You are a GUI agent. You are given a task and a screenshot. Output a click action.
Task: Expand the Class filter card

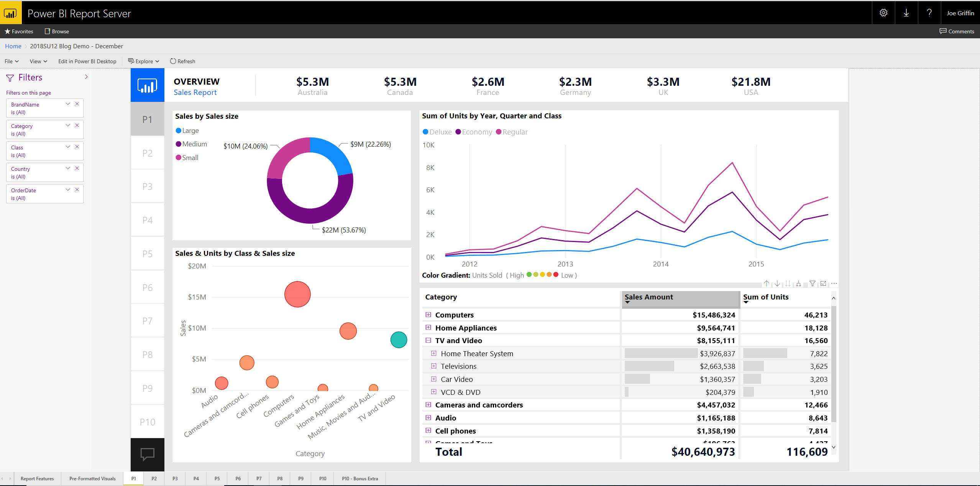pos(68,147)
